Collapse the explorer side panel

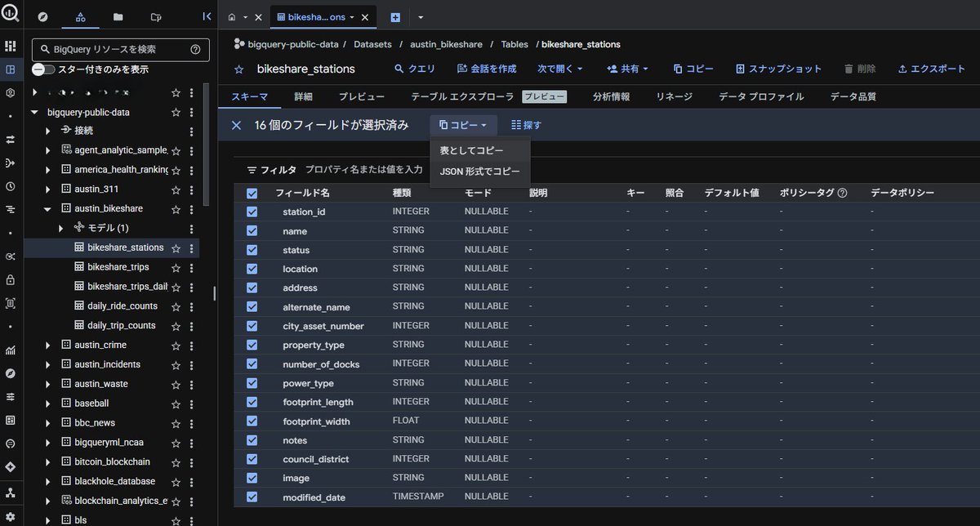click(x=207, y=16)
